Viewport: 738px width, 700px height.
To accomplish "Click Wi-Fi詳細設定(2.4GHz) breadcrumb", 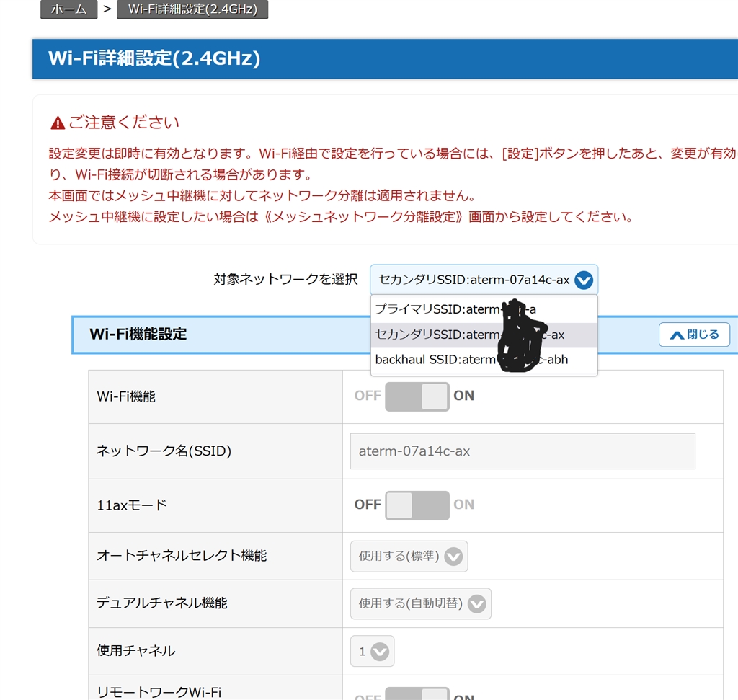I will point(192,9).
